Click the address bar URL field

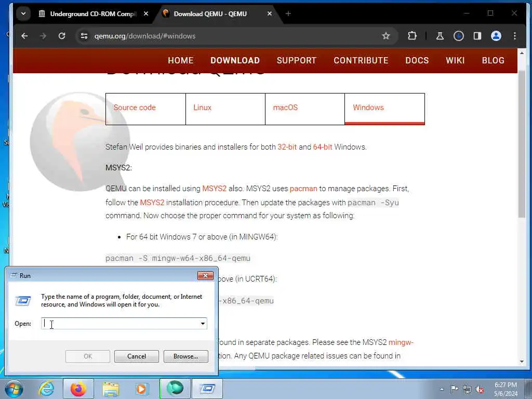coord(237,36)
